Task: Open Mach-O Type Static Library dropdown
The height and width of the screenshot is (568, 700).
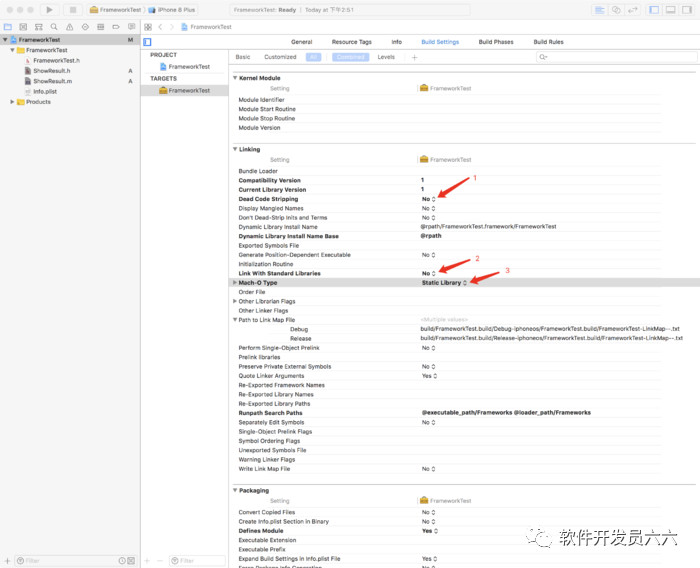Action: click(x=445, y=283)
